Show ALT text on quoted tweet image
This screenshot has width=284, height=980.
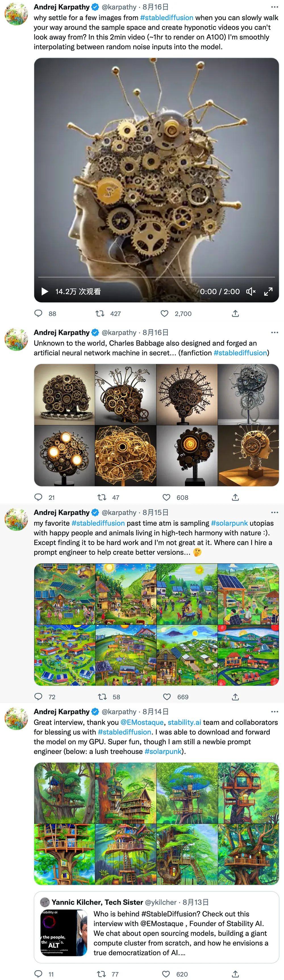(x=54, y=945)
